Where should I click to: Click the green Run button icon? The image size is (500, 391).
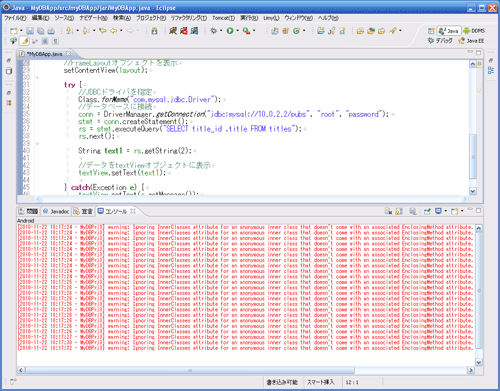[x=230, y=31]
